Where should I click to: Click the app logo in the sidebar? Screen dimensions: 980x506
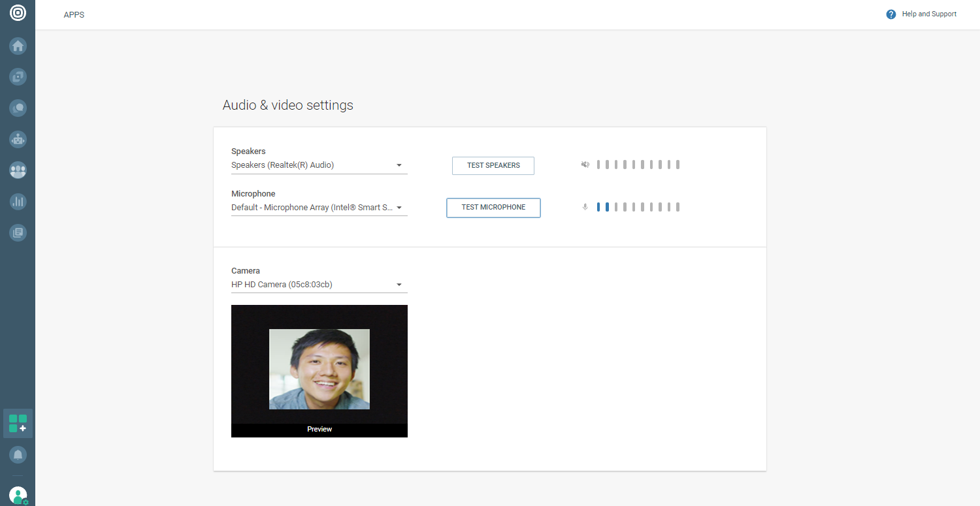[18, 13]
